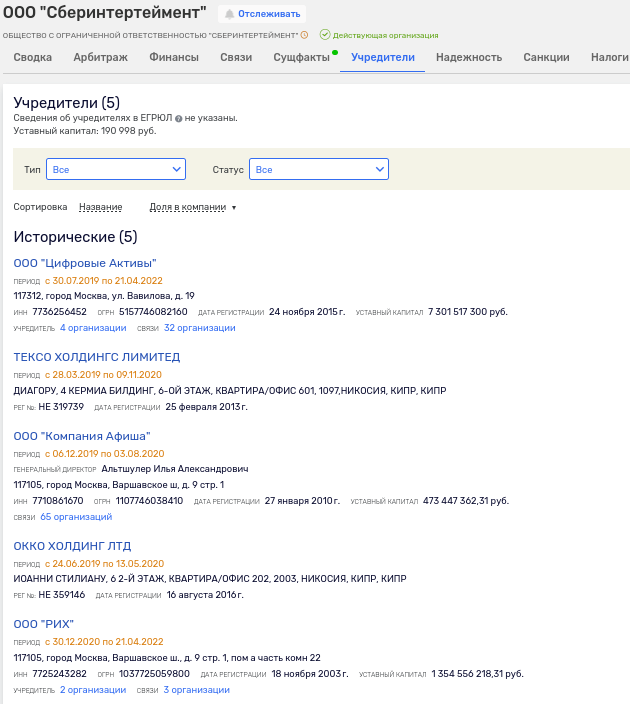Open the Связи tab
The width and height of the screenshot is (630, 704).
[x=236, y=57]
